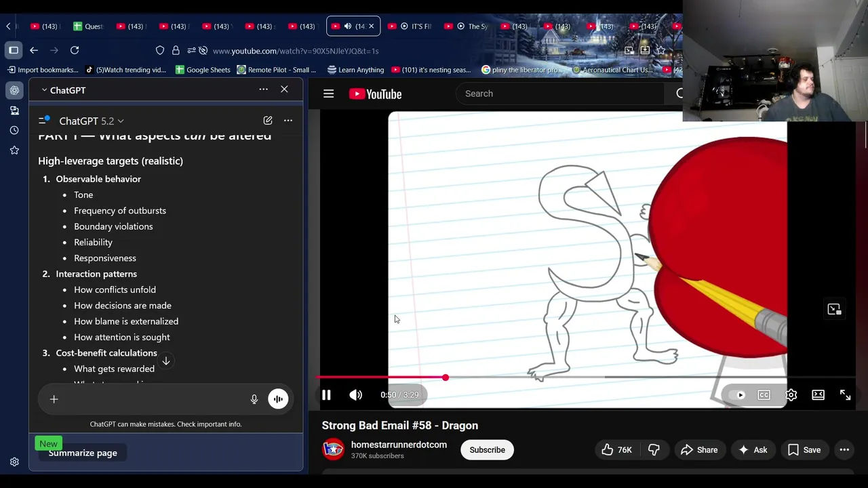Open the Learn Anything bookmark
868x488 pixels.
pyautogui.click(x=355, y=70)
